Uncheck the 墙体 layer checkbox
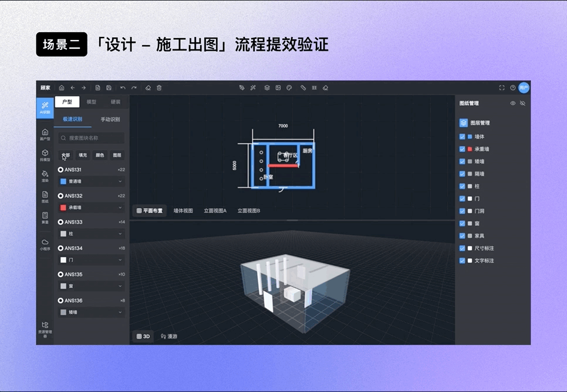567x392 pixels. [462, 137]
